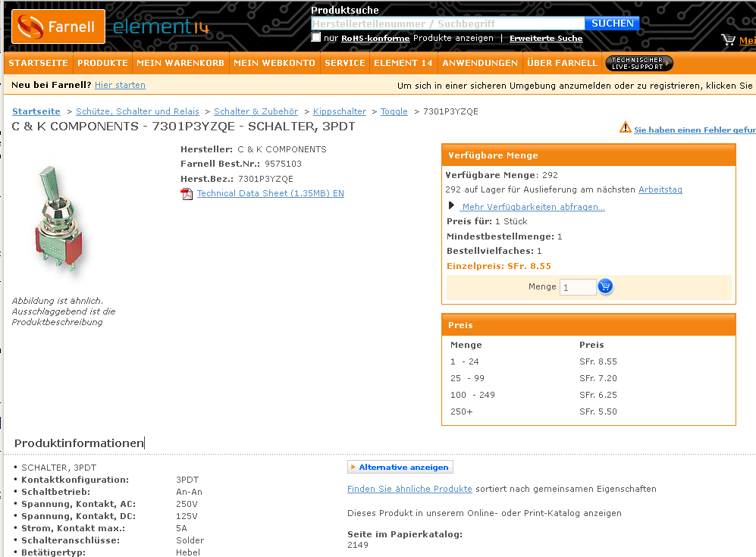756x557 pixels.
Task: Open the Erweiterte Suche link
Action: pos(546,39)
